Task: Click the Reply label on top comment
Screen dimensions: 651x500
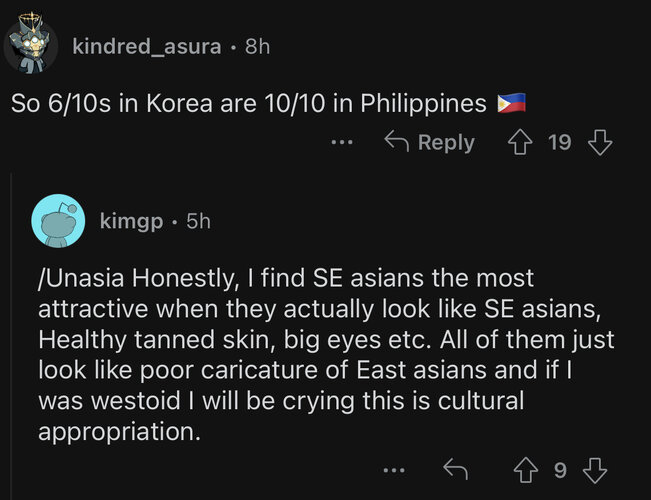Action: pos(446,143)
